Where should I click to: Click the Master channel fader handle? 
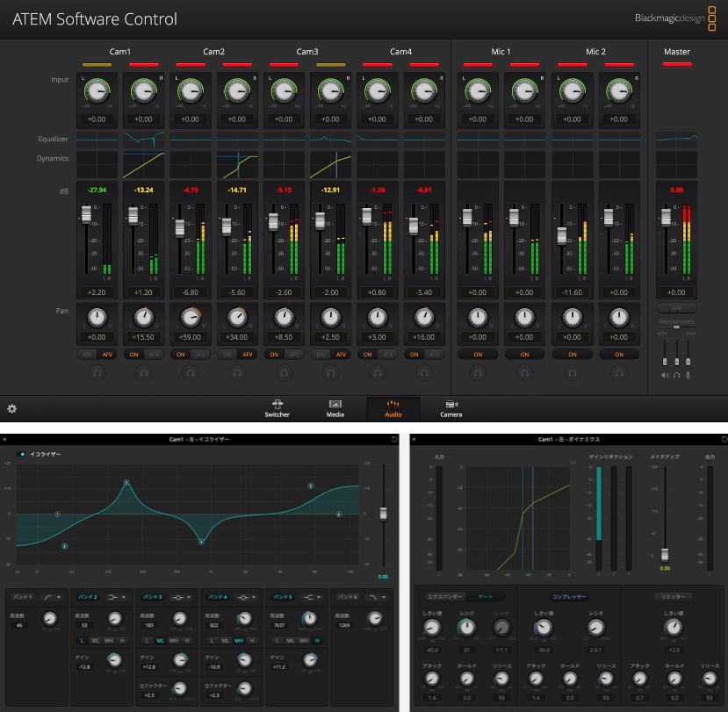click(666, 217)
